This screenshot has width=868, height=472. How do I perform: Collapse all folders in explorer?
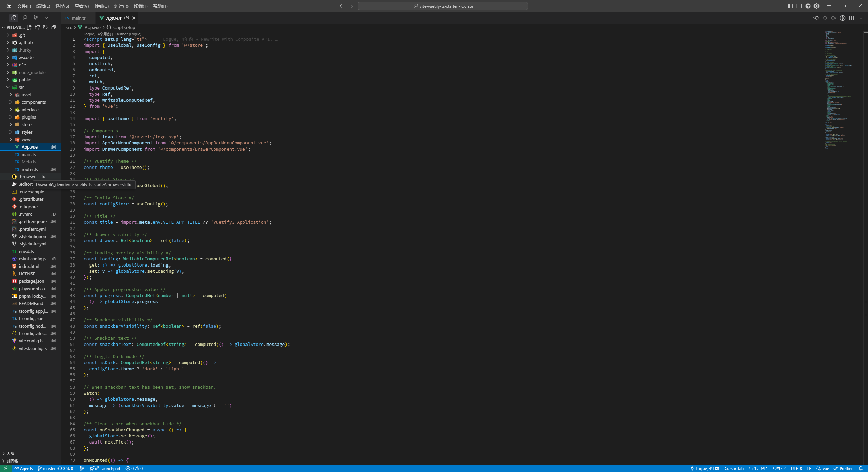point(54,27)
